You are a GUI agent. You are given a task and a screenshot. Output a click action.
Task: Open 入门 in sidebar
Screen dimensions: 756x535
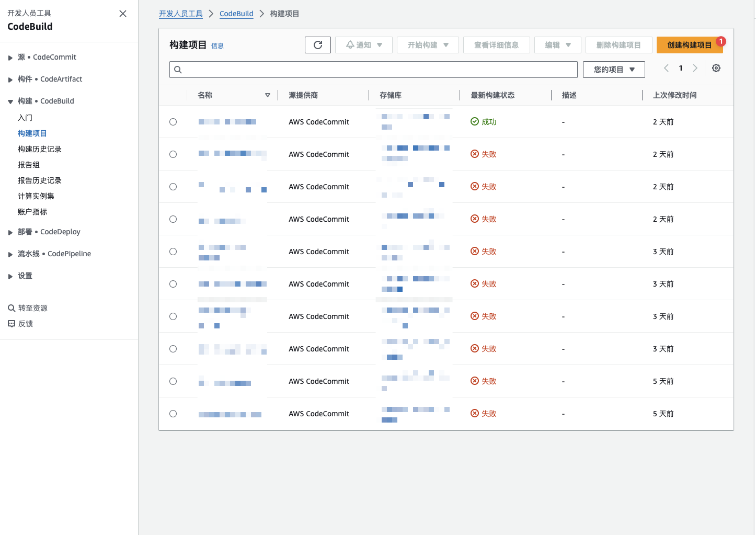click(25, 118)
